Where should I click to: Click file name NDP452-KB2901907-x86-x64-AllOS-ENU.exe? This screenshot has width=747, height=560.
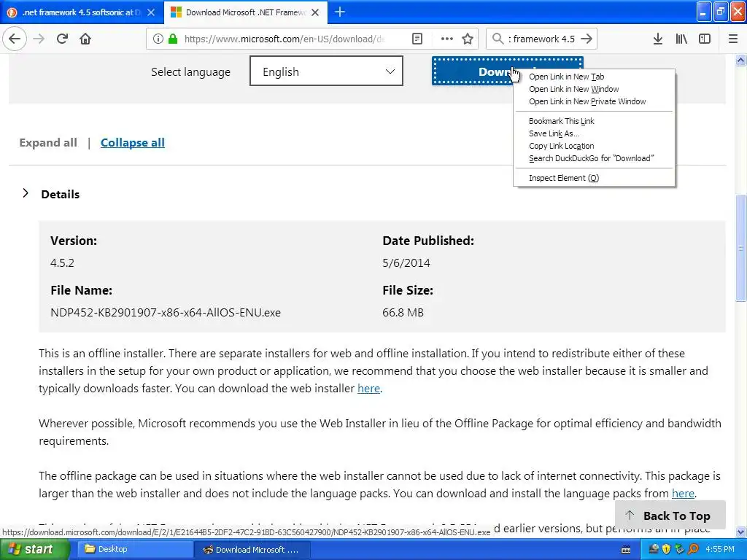point(166,312)
